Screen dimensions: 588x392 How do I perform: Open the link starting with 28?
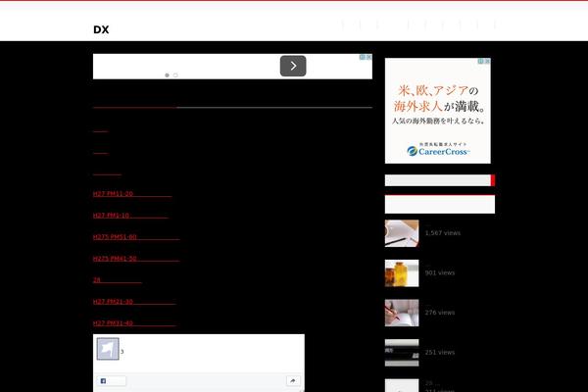coord(117,280)
